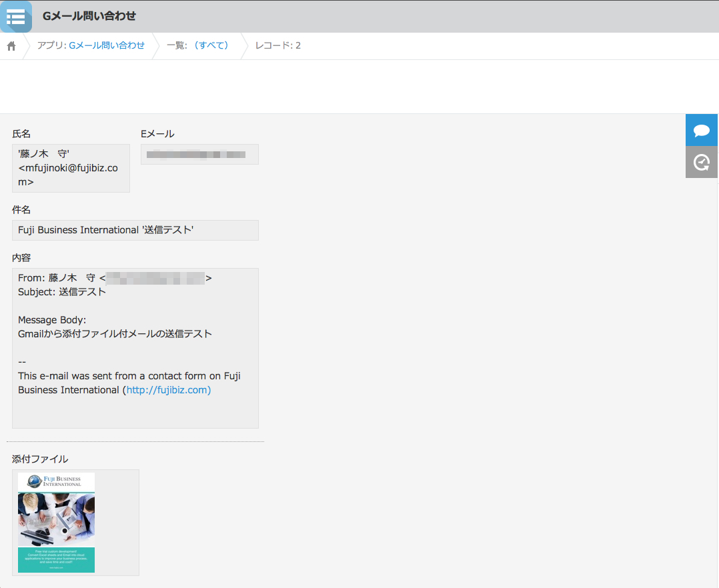This screenshot has height=588, width=719.
Task: Click the blurred Eメール field value
Action: (x=199, y=155)
